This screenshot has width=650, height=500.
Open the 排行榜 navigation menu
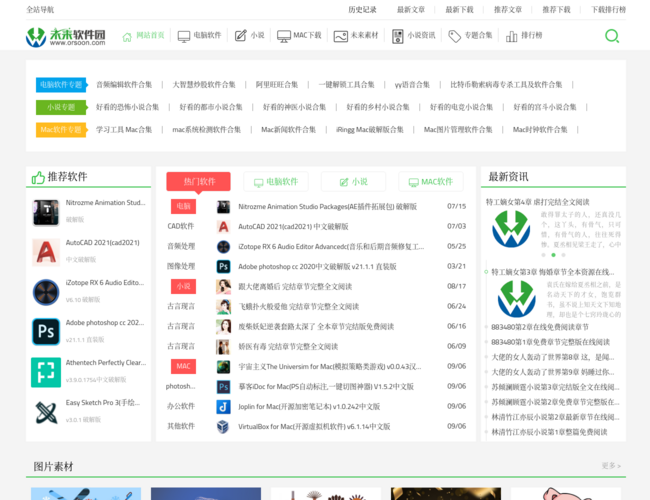tap(524, 36)
